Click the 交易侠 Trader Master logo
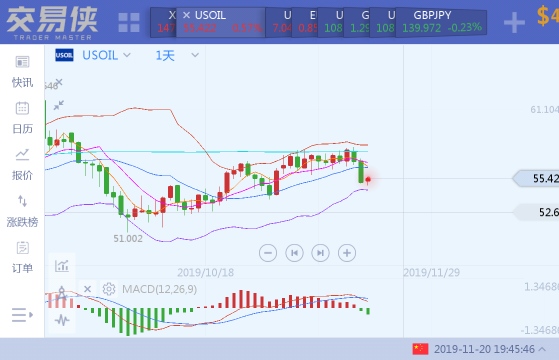This screenshot has width=559, height=360. point(52,23)
